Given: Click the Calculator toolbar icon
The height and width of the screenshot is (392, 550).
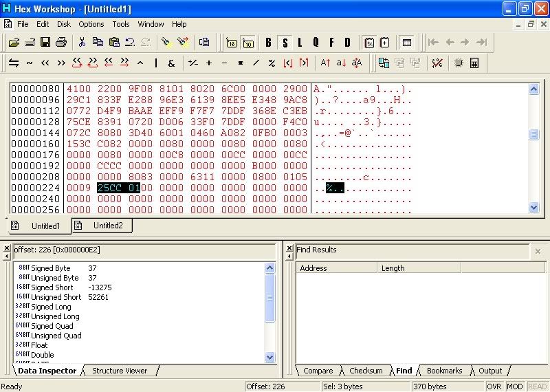Looking at the screenshot, I should [474, 63].
